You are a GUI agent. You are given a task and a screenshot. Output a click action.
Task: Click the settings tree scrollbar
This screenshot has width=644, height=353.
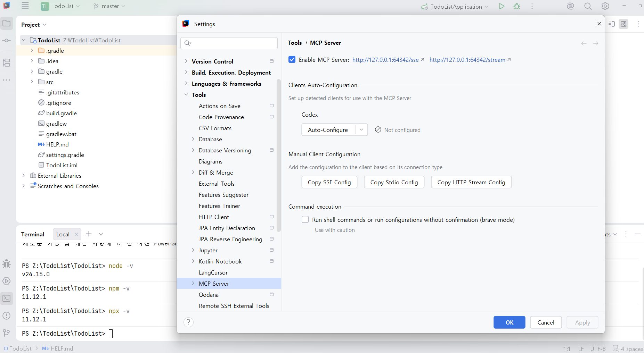pos(278,156)
